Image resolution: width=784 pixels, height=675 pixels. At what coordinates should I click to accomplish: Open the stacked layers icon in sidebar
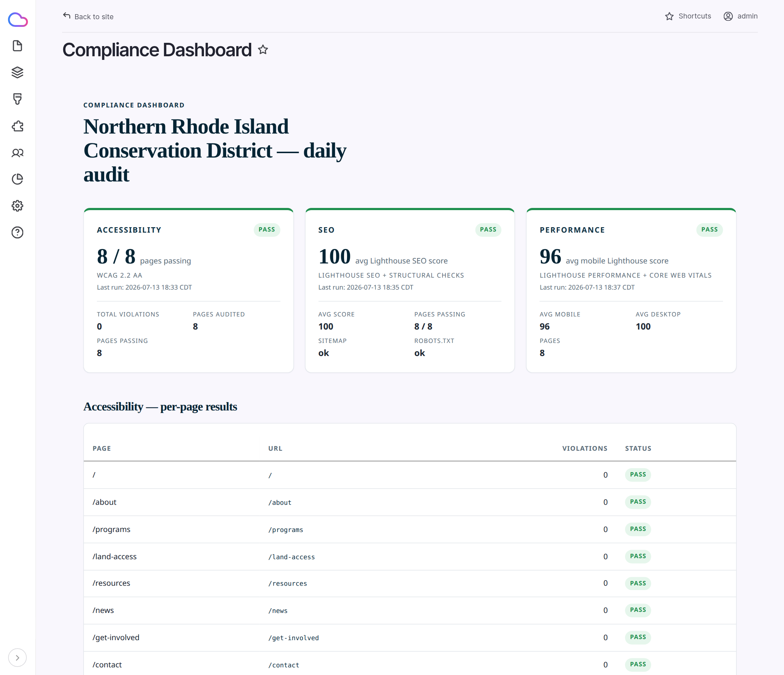[x=17, y=72]
